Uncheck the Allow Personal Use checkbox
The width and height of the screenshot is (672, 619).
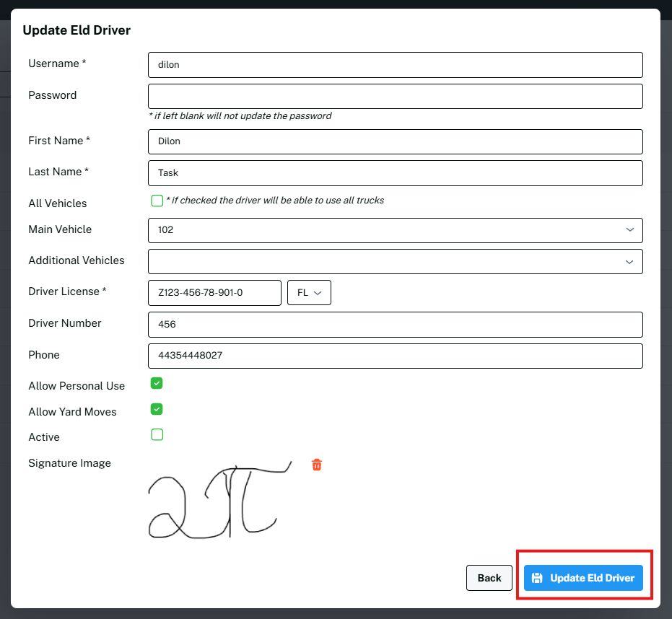(157, 383)
